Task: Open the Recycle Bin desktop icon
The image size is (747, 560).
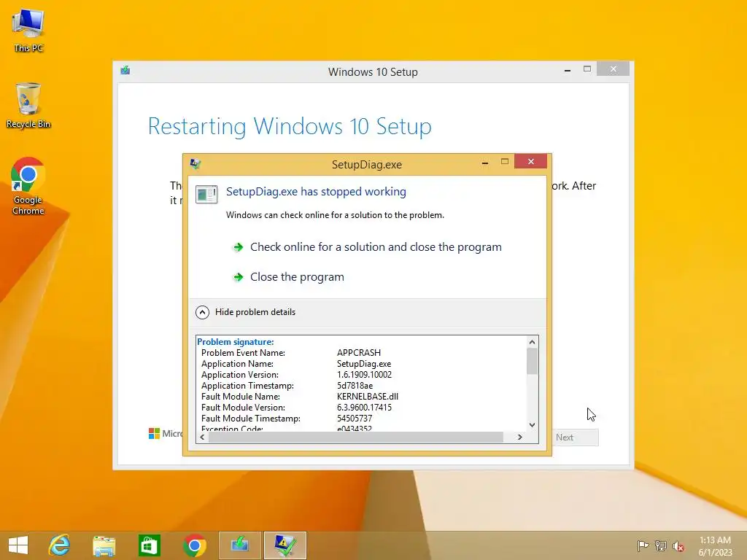Action: tap(28, 106)
